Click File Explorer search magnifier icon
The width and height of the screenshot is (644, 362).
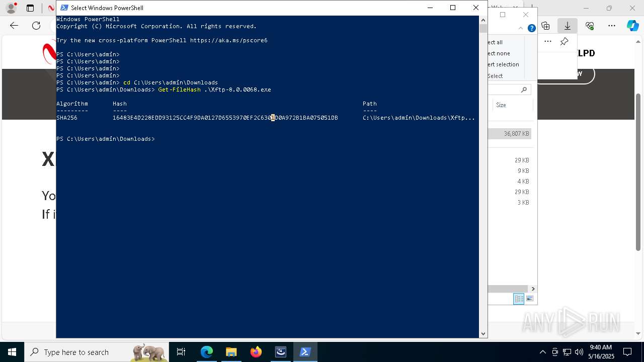[x=524, y=89]
